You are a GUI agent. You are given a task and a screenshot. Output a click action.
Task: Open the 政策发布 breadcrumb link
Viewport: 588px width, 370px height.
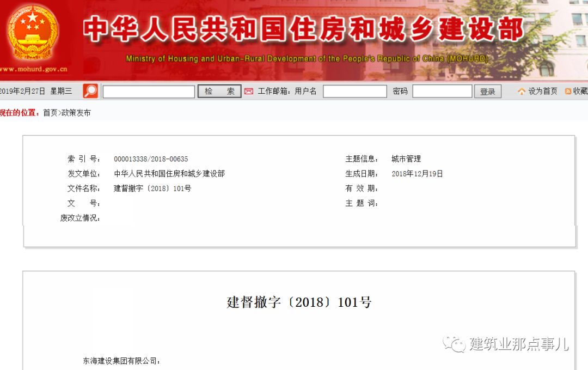[x=76, y=113]
